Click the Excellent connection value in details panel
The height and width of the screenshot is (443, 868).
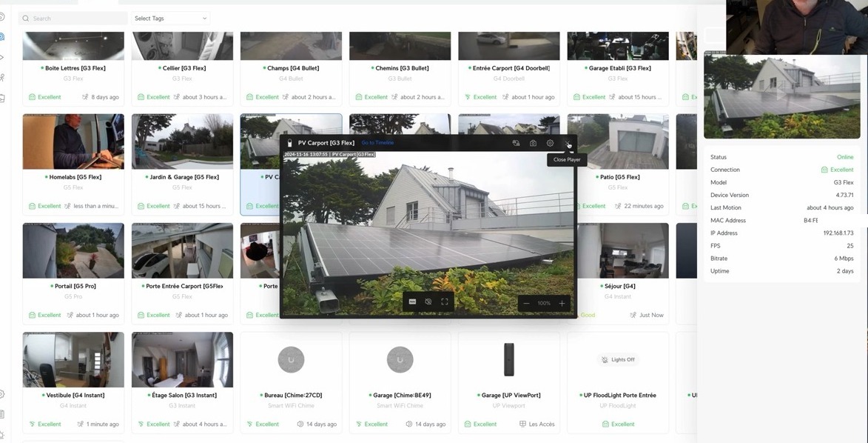[841, 170]
